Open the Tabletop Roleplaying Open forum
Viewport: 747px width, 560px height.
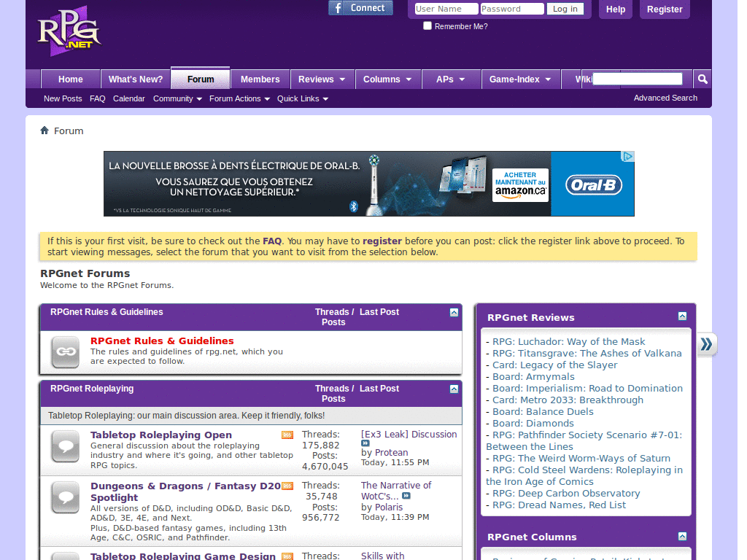(x=161, y=435)
